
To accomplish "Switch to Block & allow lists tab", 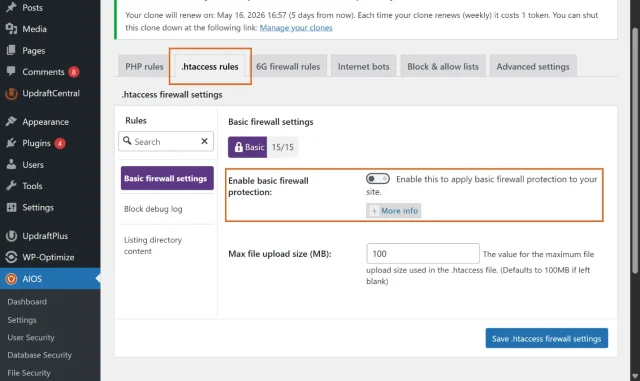I will pyautogui.click(x=443, y=67).
